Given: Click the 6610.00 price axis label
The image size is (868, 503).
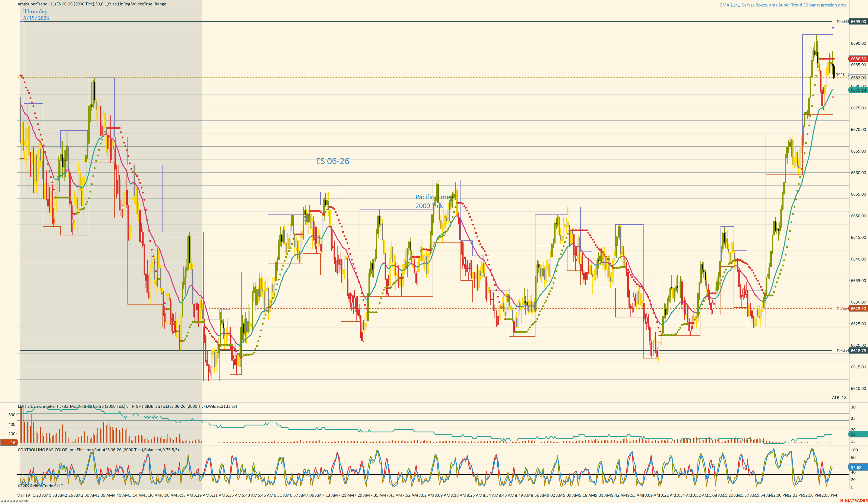Looking at the screenshot, I should tap(858, 389).
